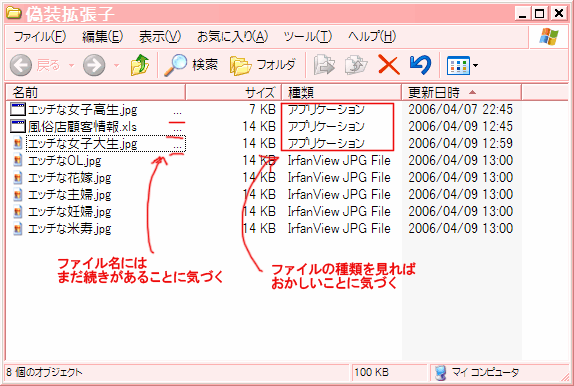Image resolution: width=574 pixels, height=386 pixels.
Task: Click the 100 KB status bar entry
Action: (x=371, y=372)
